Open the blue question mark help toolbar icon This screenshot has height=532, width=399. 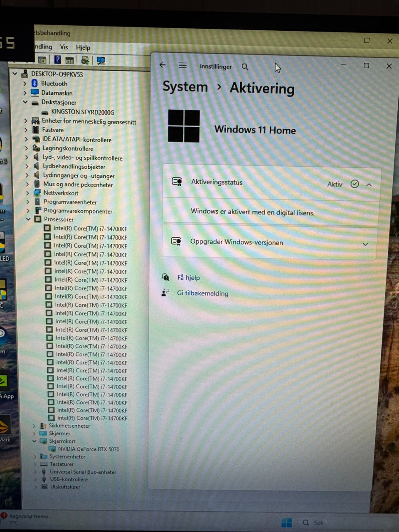pos(57,60)
